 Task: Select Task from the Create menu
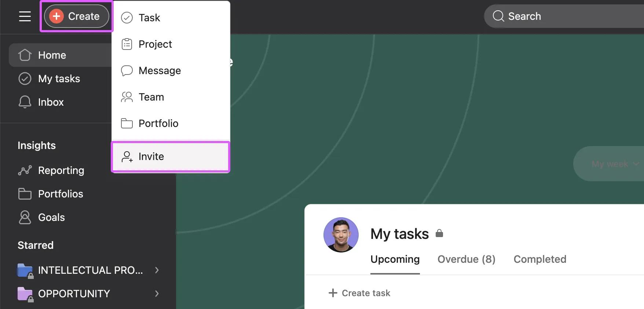click(149, 18)
